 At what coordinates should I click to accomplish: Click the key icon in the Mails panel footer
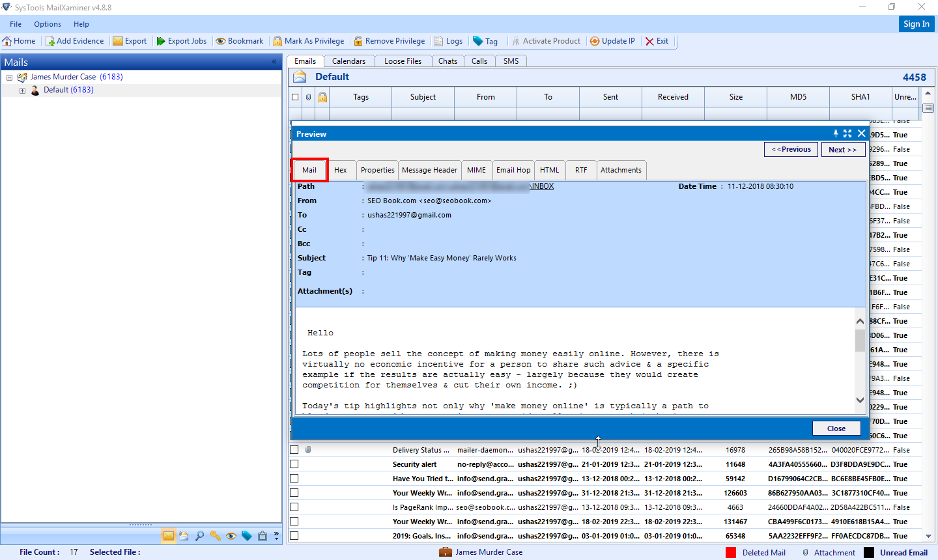(216, 535)
